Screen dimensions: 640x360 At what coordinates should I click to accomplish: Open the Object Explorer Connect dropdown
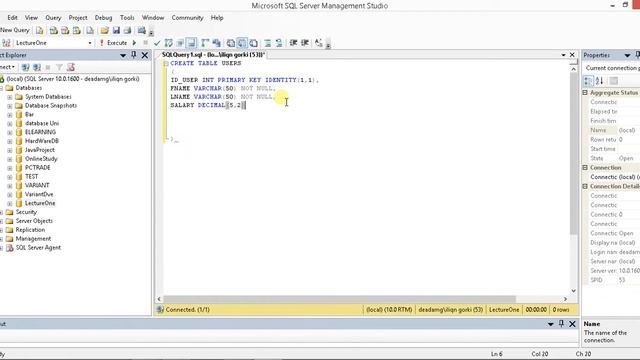[7, 67]
